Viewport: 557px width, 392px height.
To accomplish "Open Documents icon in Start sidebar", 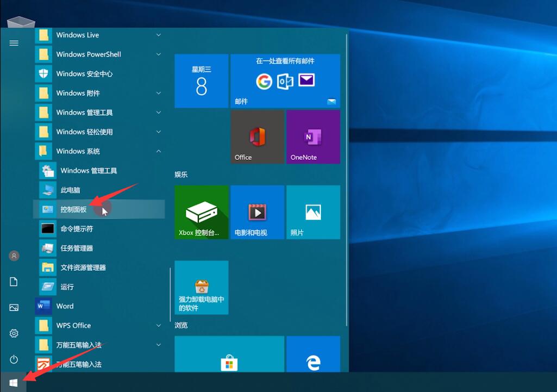I will (14, 282).
